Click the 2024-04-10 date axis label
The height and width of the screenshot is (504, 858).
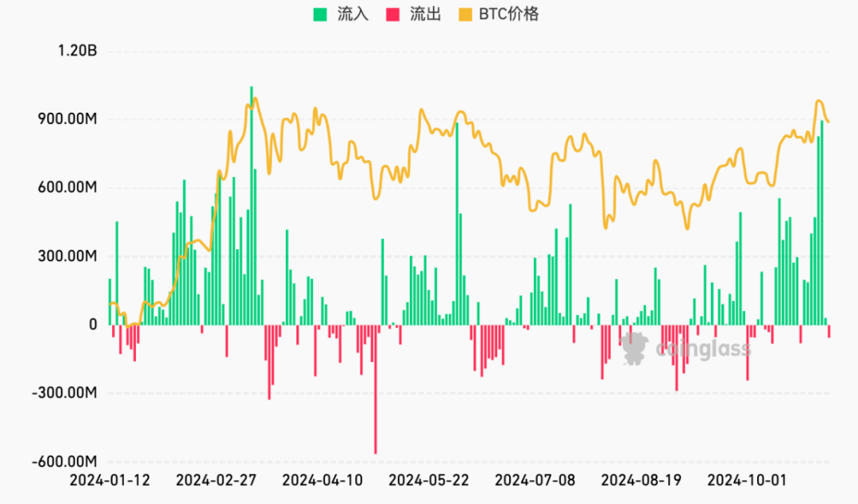pyautogui.click(x=323, y=480)
